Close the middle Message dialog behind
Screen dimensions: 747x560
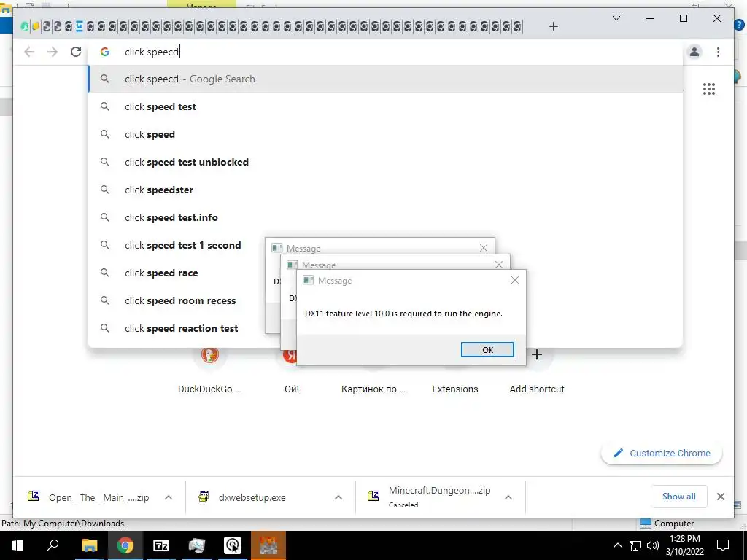tap(499, 264)
